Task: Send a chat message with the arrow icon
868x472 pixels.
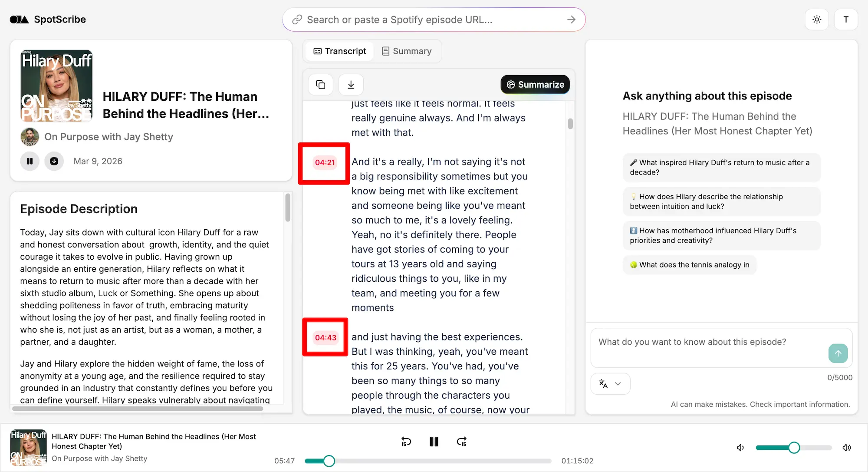Action: click(x=838, y=353)
